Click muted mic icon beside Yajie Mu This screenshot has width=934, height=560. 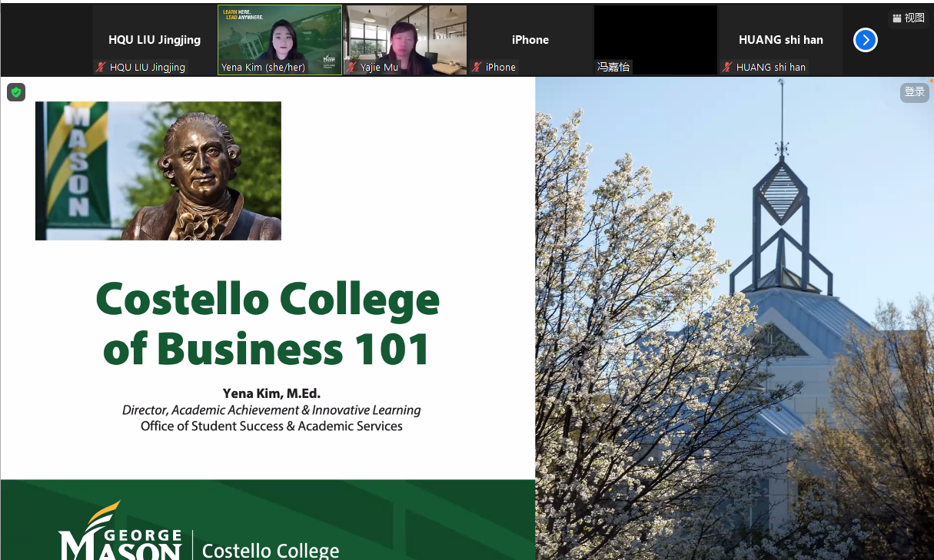coord(351,68)
